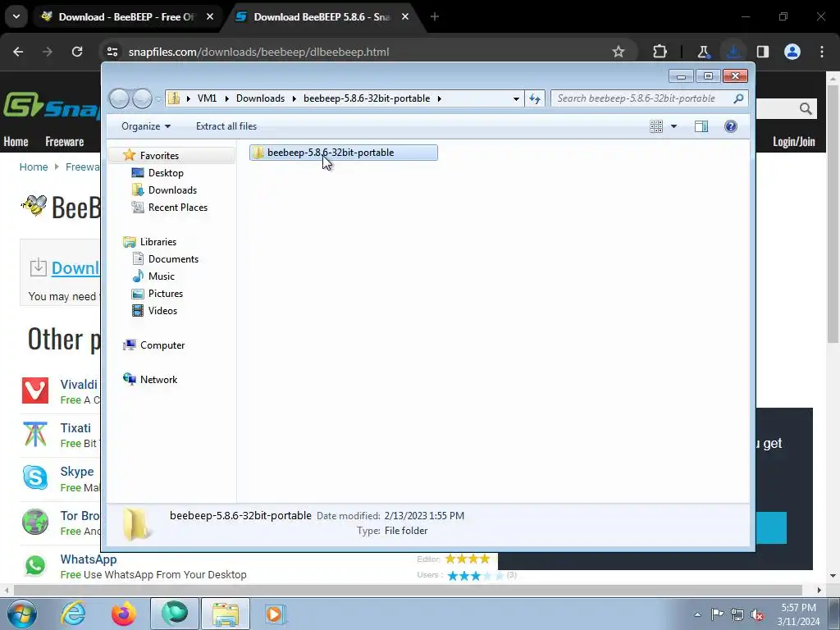
Task: Open the WhatsApp download link
Action: pyautogui.click(x=89, y=559)
